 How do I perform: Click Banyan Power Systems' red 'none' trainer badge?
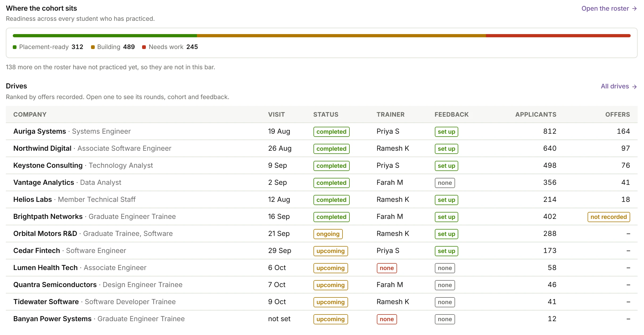pos(387,319)
